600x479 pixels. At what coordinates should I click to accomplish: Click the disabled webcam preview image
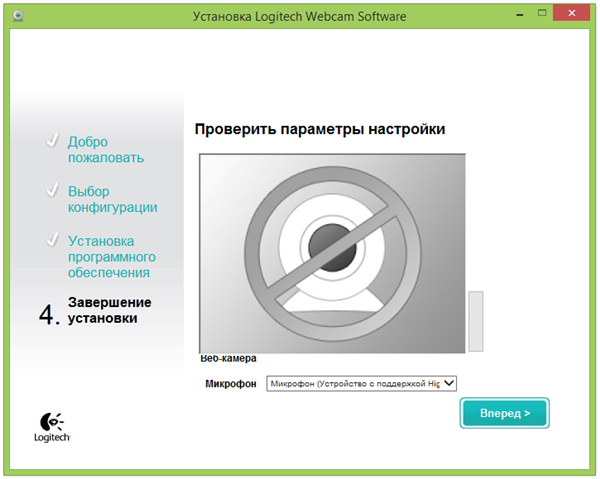click(332, 253)
